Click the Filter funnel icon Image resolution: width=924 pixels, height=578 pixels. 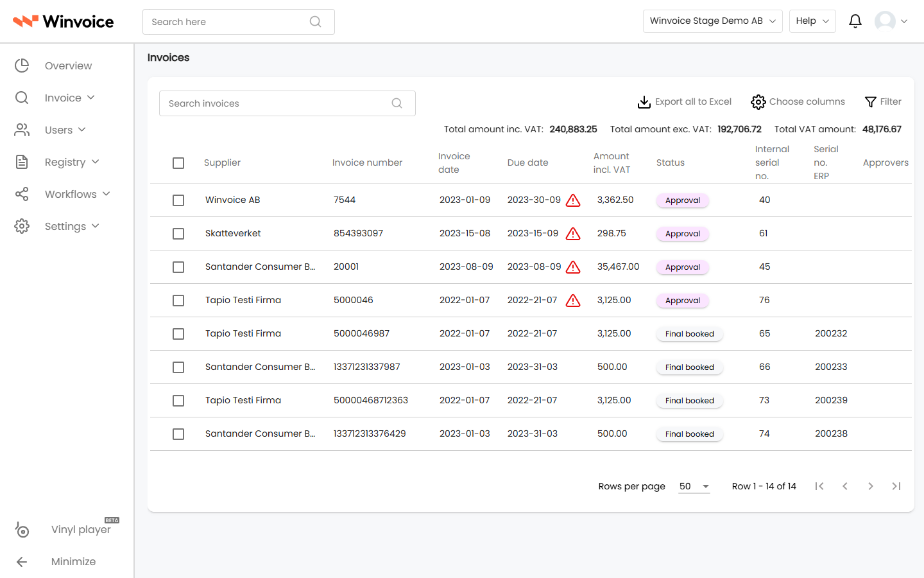tap(871, 102)
